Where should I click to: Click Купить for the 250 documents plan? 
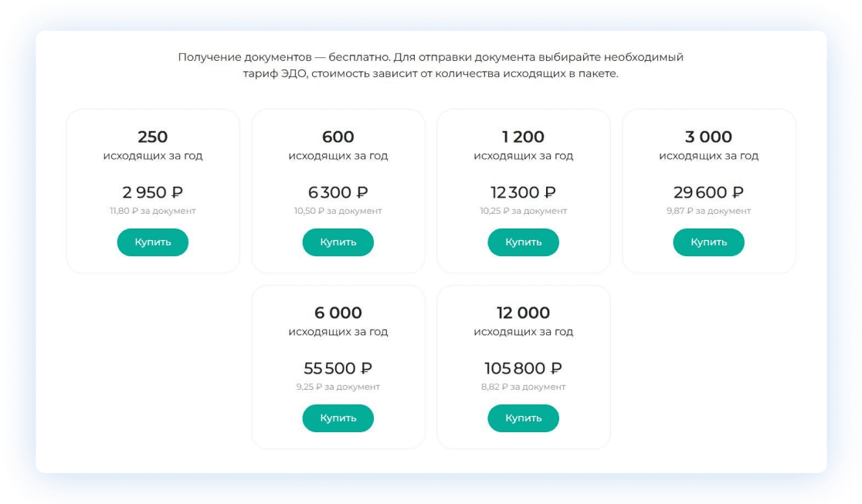point(152,242)
